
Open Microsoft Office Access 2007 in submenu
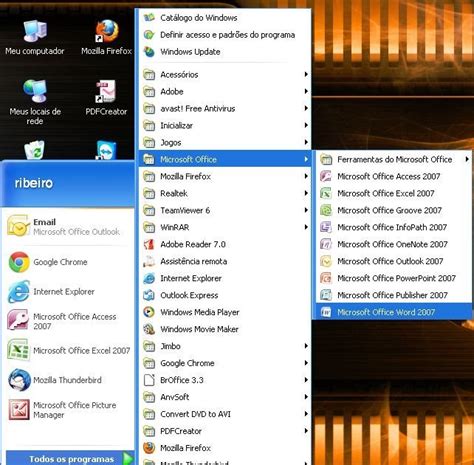(x=393, y=176)
